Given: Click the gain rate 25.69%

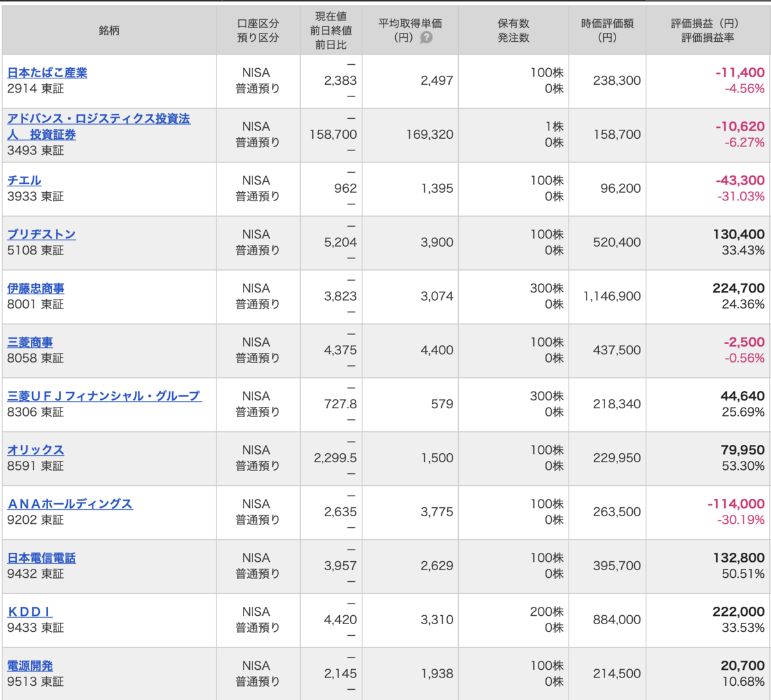Looking at the screenshot, I should pos(743,412).
